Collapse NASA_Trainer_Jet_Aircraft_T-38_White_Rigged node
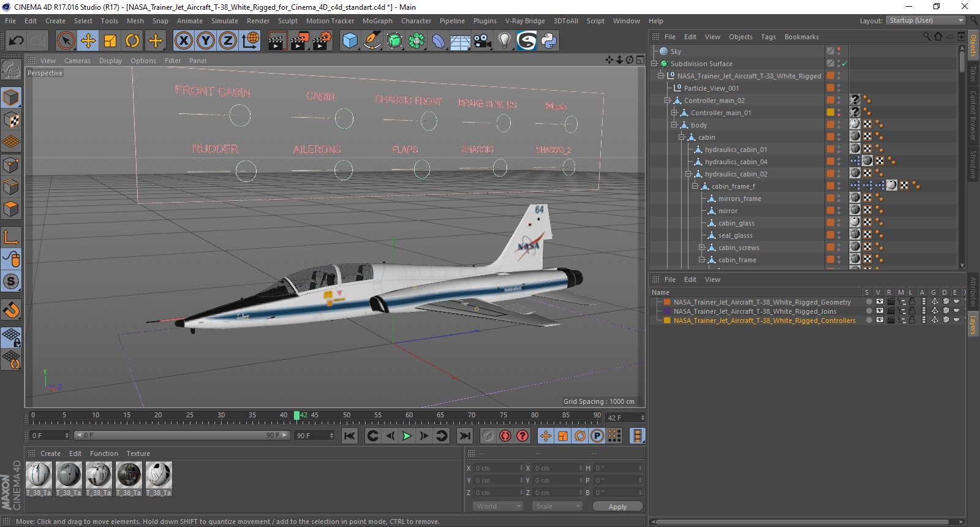 pos(661,76)
